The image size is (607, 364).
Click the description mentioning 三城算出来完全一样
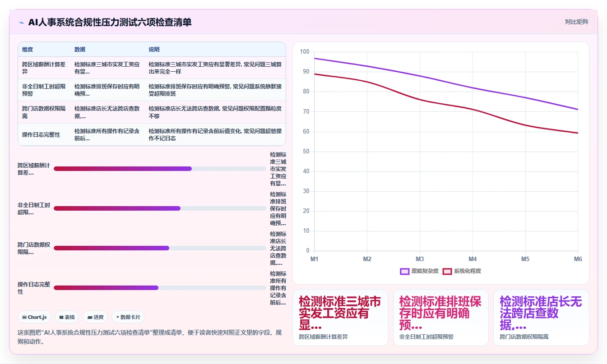click(215, 68)
